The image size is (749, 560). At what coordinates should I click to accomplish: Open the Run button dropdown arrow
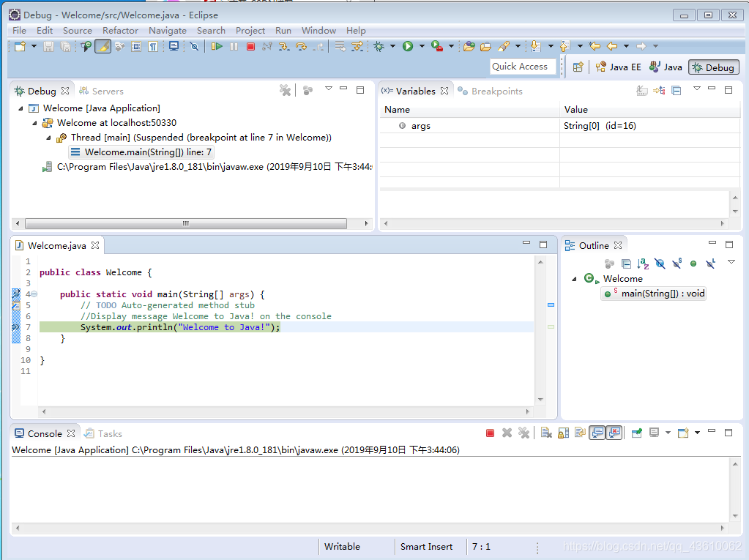[422, 46]
